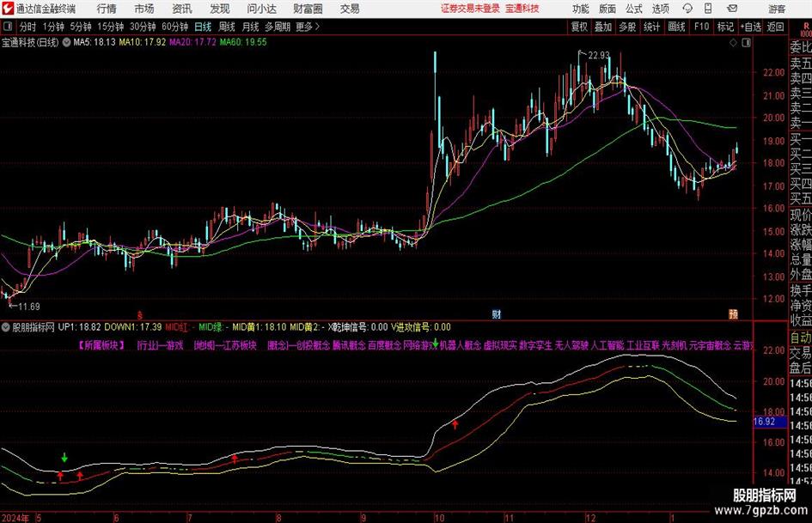The image size is (812, 523).
Task: Open the 发现 menu
Action: click(220, 9)
